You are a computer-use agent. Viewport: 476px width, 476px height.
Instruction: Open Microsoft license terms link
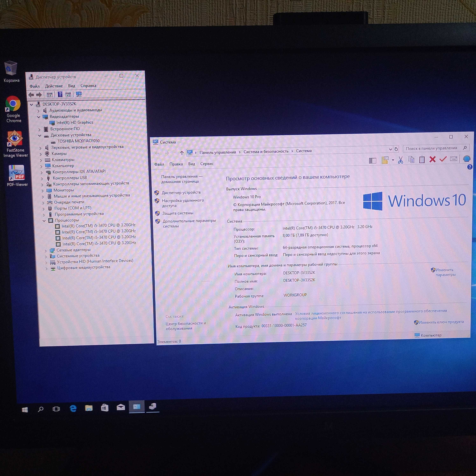[x=371, y=314]
